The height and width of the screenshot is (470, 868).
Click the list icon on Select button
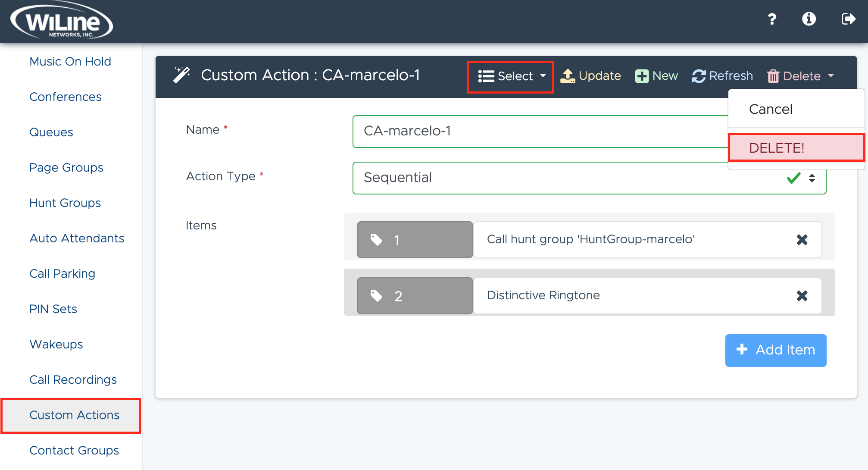pos(486,76)
